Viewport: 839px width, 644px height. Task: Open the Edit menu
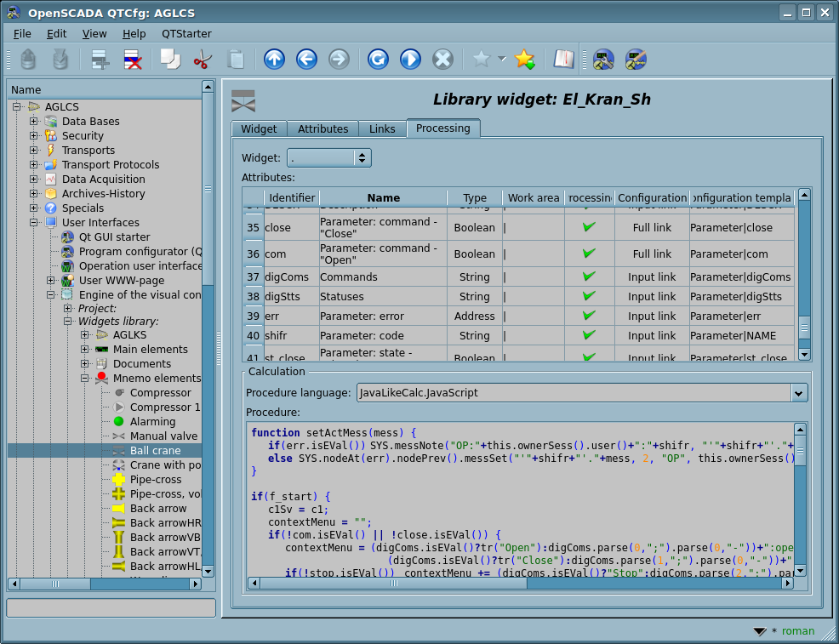(56, 33)
